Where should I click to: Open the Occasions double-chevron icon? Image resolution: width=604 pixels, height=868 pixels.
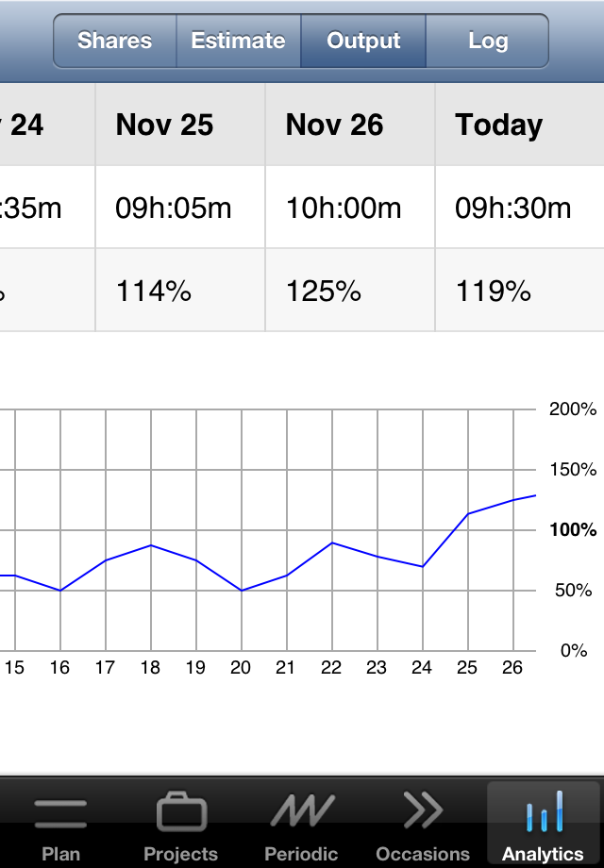tap(423, 810)
